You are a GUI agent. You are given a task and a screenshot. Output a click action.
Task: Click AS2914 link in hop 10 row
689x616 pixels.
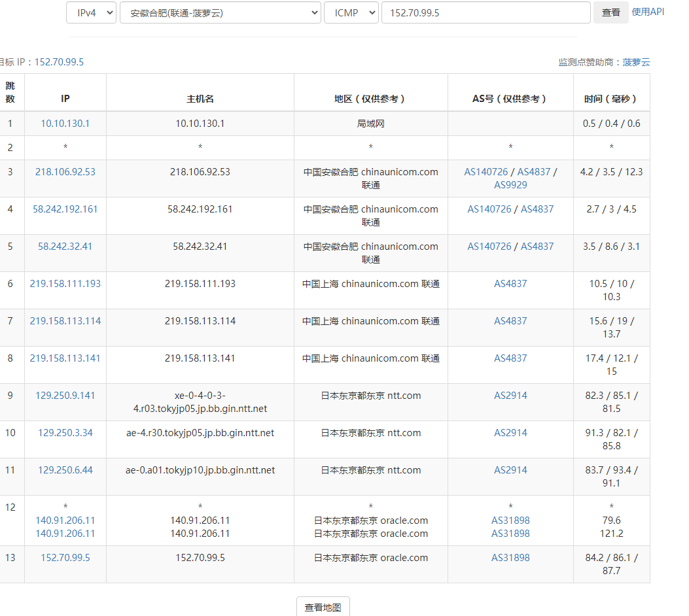(510, 433)
